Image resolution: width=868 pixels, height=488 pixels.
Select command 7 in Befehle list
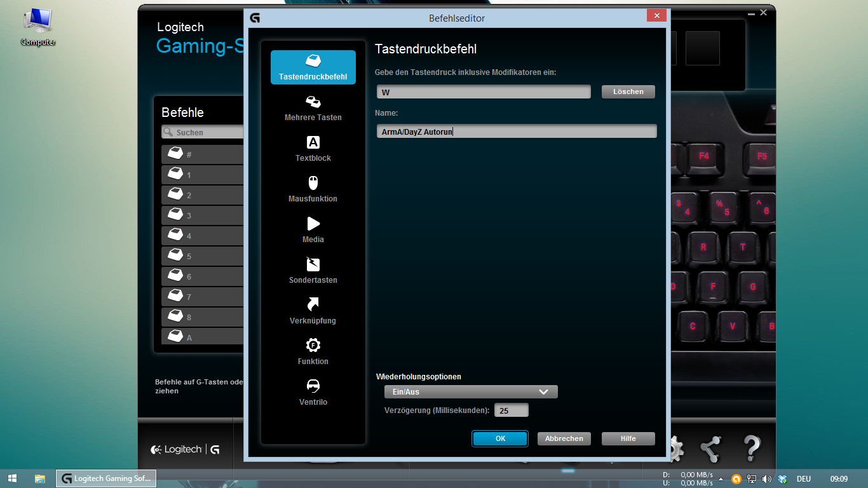(x=203, y=297)
